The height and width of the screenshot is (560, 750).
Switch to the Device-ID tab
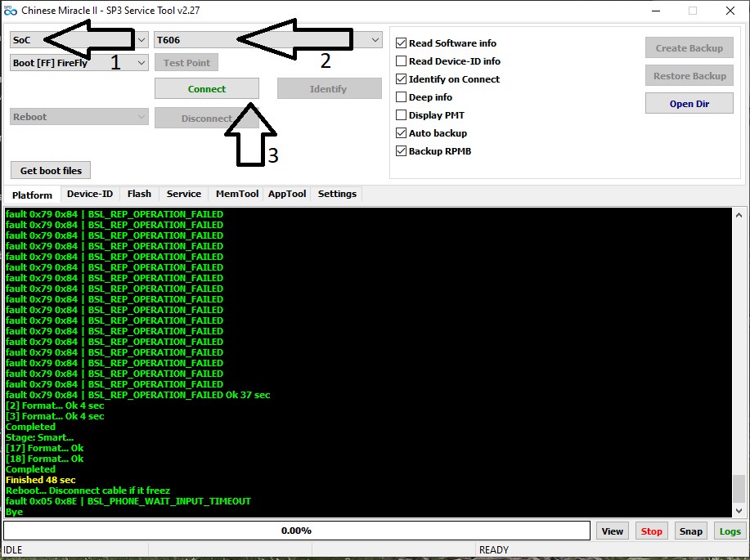[x=90, y=194]
